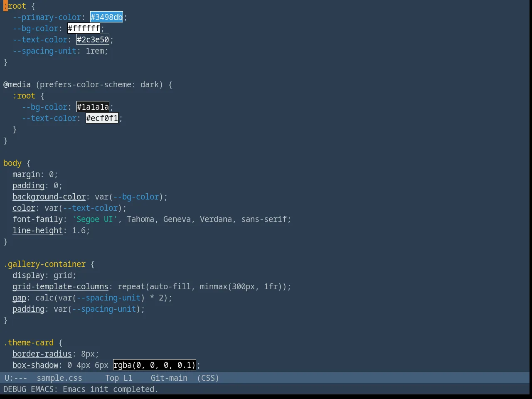Viewport: 532px width, 399px height.
Task: Click prefers-color-scheme text in the media query
Action: [x=85, y=84]
